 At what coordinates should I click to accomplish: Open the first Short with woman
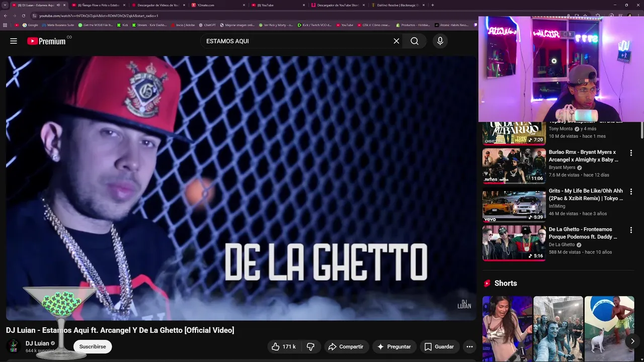pos(507,329)
